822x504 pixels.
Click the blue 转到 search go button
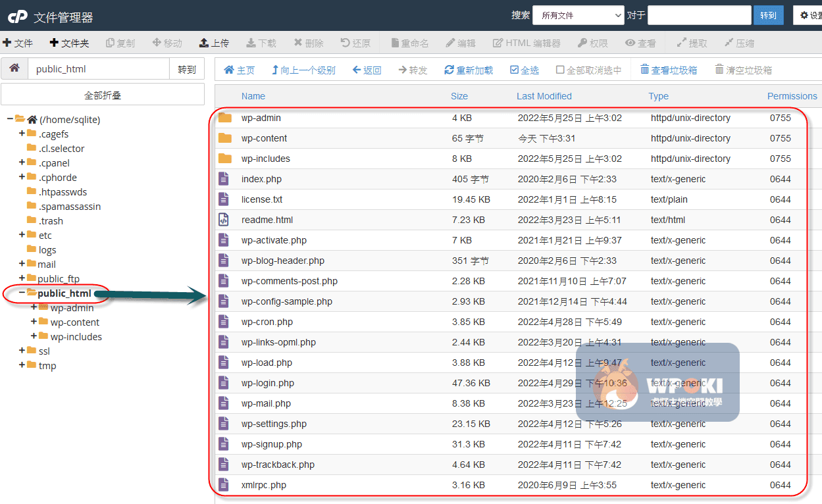coord(769,15)
